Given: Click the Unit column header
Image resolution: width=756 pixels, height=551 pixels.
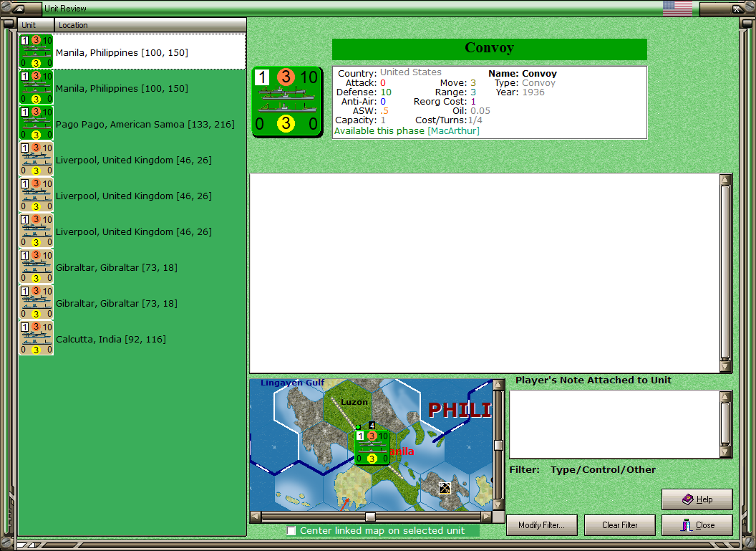Looking at the screenshot, I should 37,25.
